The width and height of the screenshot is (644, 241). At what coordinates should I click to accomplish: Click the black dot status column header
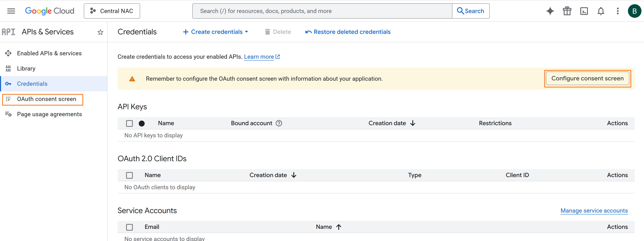pos(141,123)
